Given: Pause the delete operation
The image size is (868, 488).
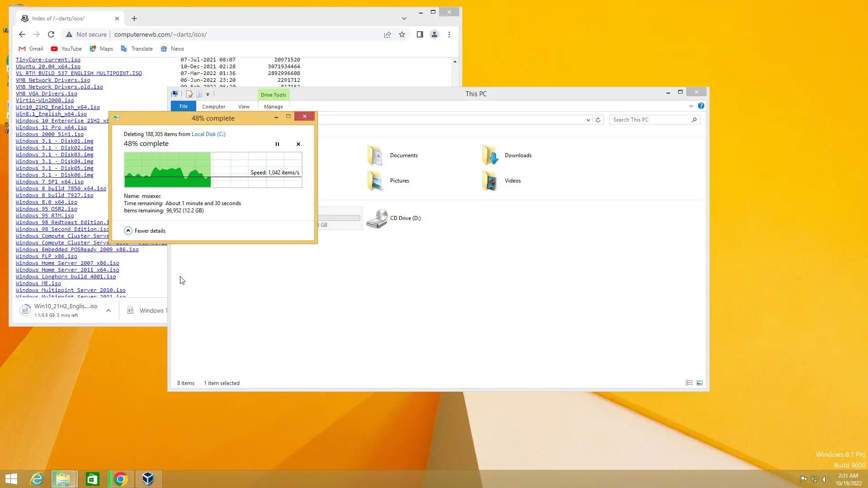Looking at the screenshot, I should click(x=277, y=144).
